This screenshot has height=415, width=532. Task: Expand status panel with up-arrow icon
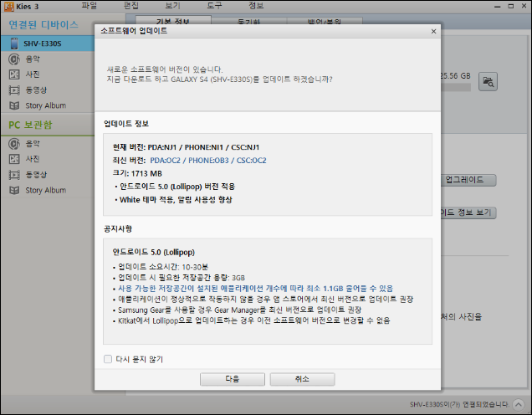pyautogui.click(x=519, y=404)
